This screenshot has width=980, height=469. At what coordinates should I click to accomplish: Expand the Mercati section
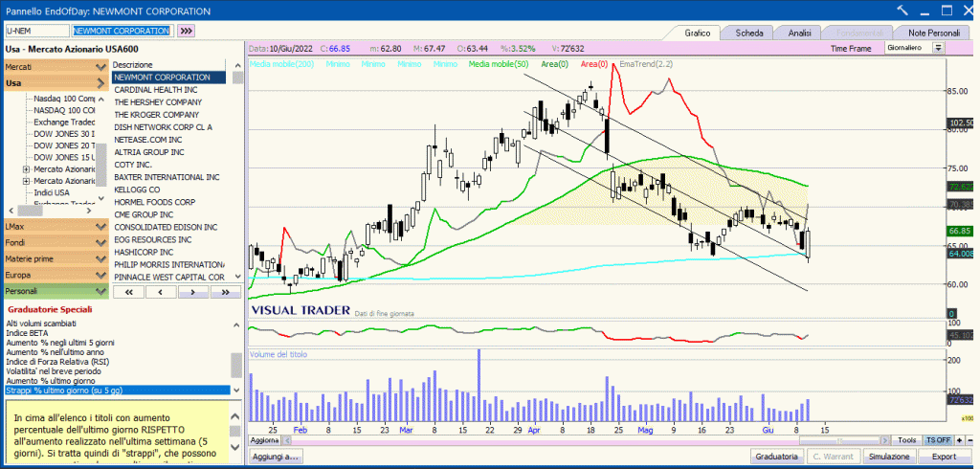[55, 67]
